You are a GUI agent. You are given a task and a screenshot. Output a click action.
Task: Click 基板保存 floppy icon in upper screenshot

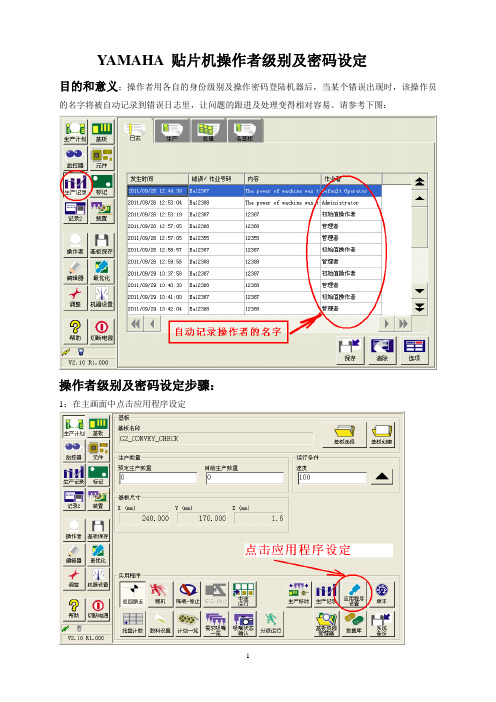[102, 244]
